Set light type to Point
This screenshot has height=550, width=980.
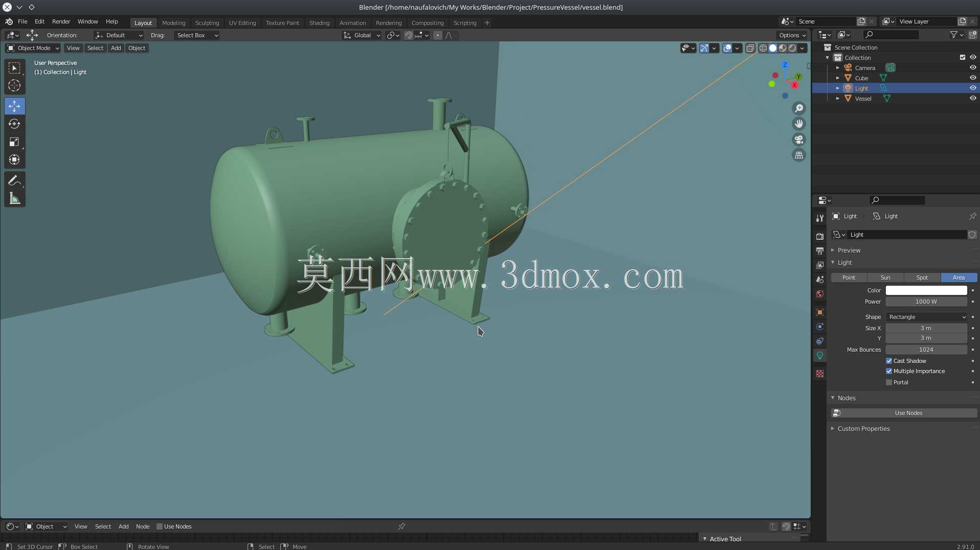(x=849, y=278)
